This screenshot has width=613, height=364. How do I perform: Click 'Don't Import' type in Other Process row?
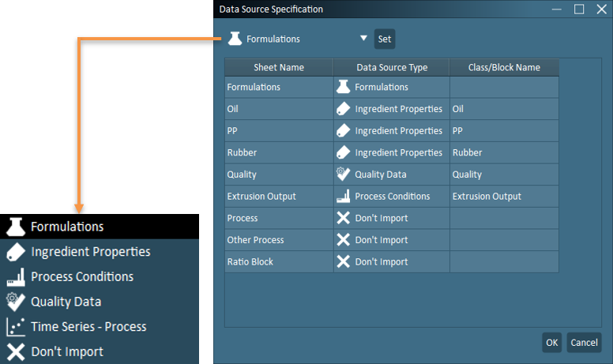(382, 240)
